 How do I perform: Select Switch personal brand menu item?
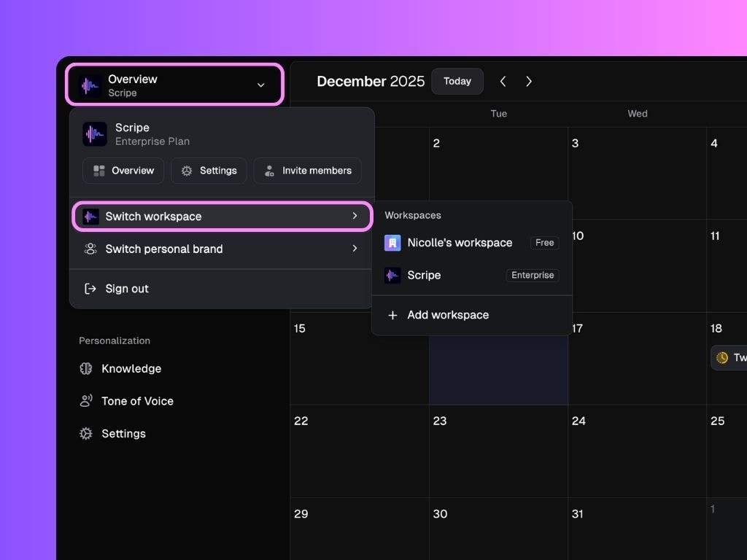coord(221,249)
